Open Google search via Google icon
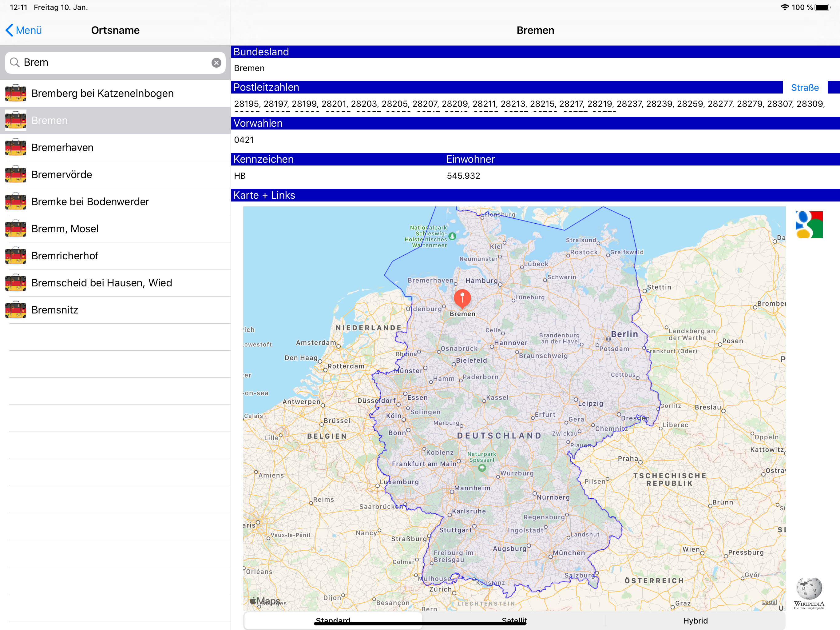 [809, 225]
